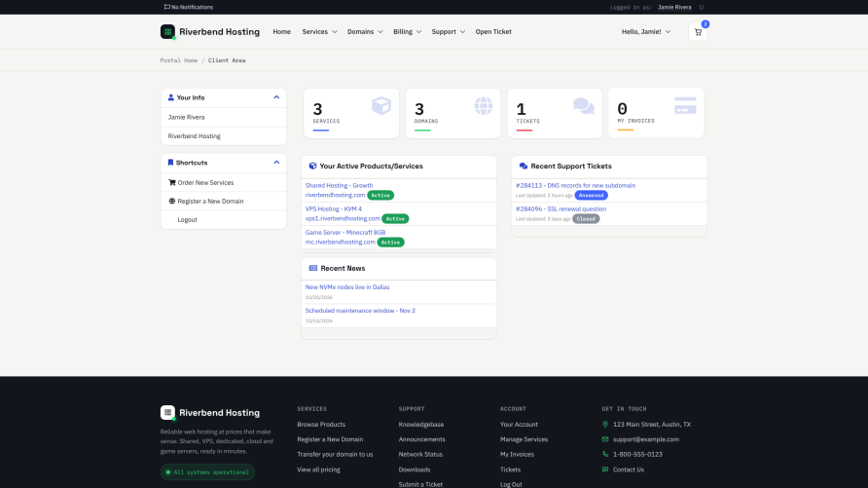
Task: Click the phone icon beside 1-800-555-0123
Action: click(x=605, y=454)
